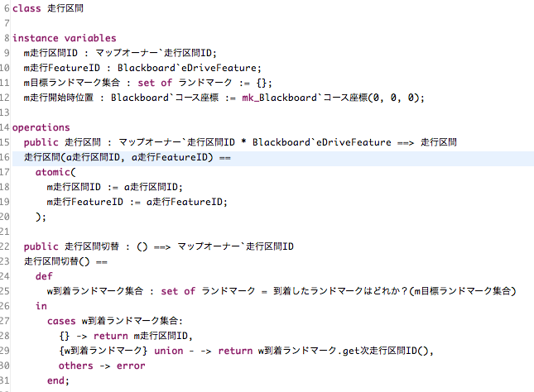Image resolution: width=534 pixels, height=392 pixels.
Task: Click the 'error' keyword on line 30
Action: click(x=131, y=366)
